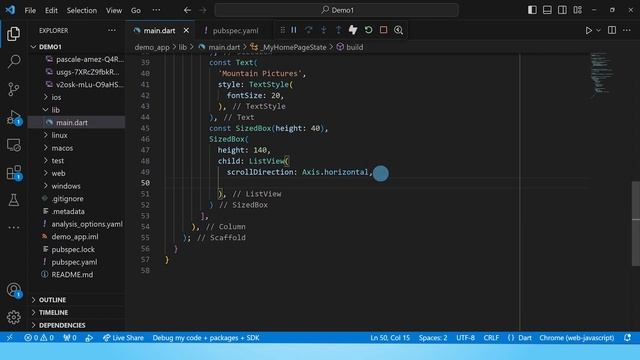Click debug Step Out button
640x360 pixels.
coord(338,30)
